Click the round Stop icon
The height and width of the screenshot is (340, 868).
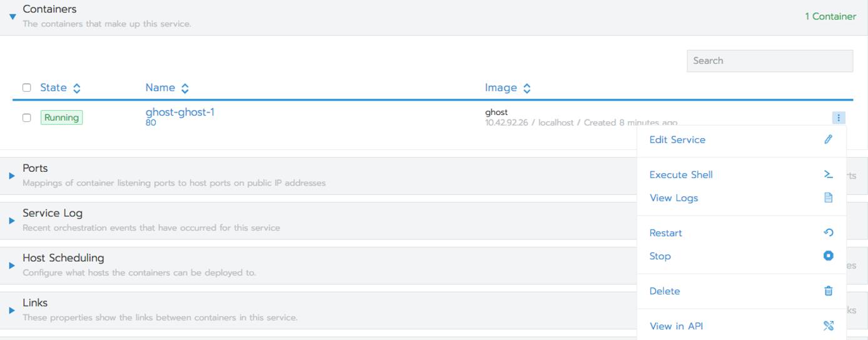tap(828, 256)
